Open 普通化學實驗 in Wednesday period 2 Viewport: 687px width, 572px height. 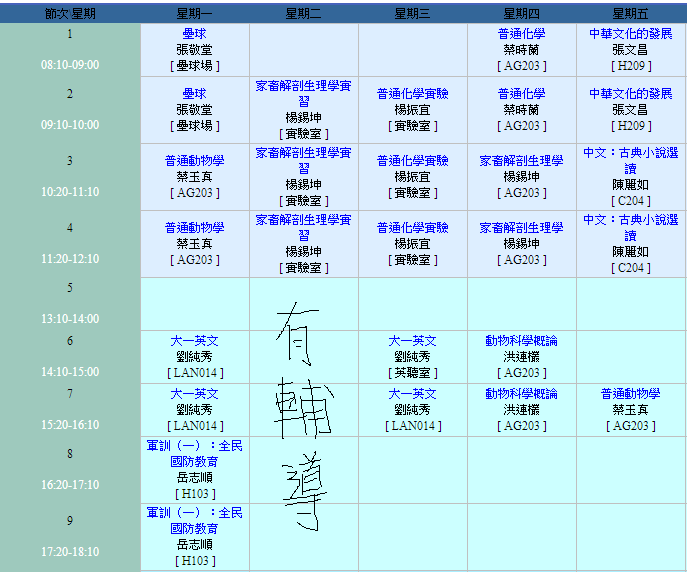point(412,94)
